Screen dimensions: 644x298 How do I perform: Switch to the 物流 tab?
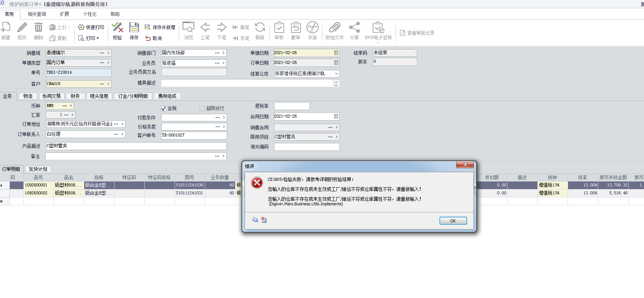[28, 96]
